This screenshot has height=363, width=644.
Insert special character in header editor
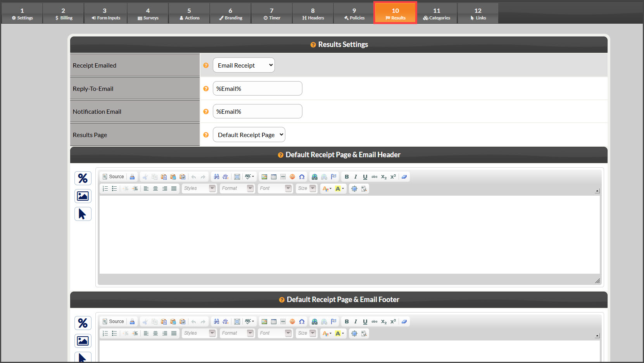click(302, 177)
